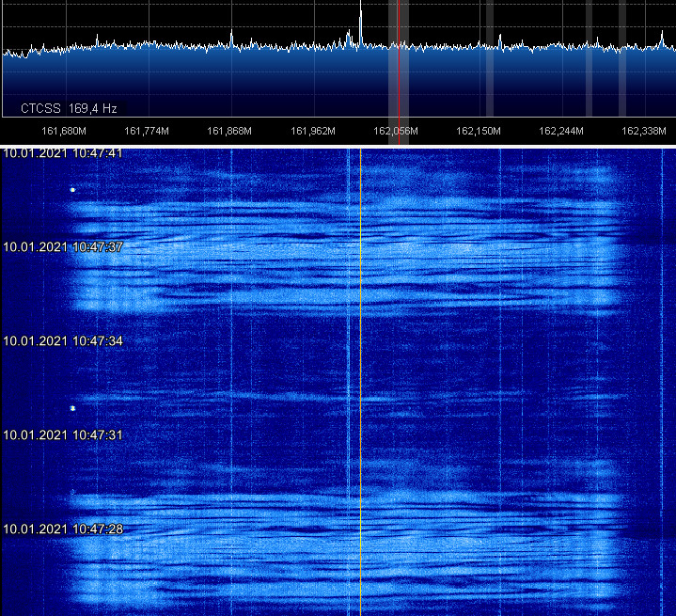Tune to the spectrum peak above 161,868M
Screen dimensions: 676x616
pos(231,39)
